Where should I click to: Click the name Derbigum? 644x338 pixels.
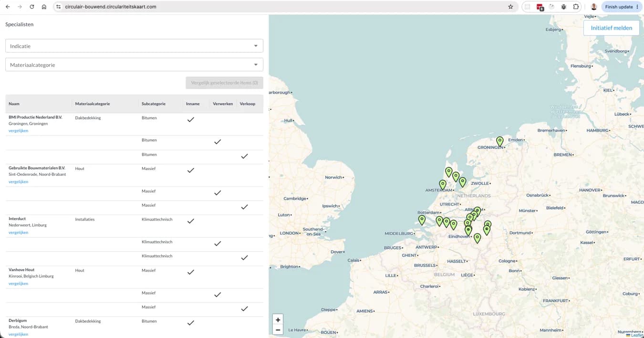[18, 321]
